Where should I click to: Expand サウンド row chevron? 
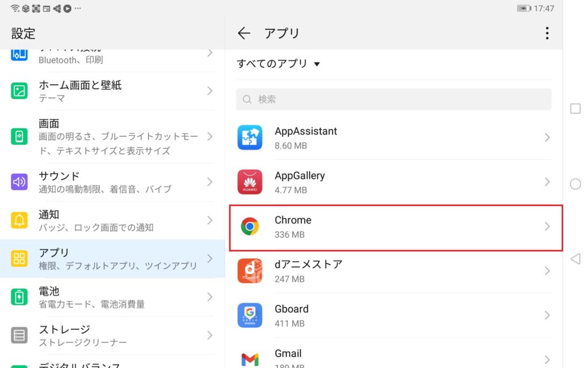coord(210,182)
